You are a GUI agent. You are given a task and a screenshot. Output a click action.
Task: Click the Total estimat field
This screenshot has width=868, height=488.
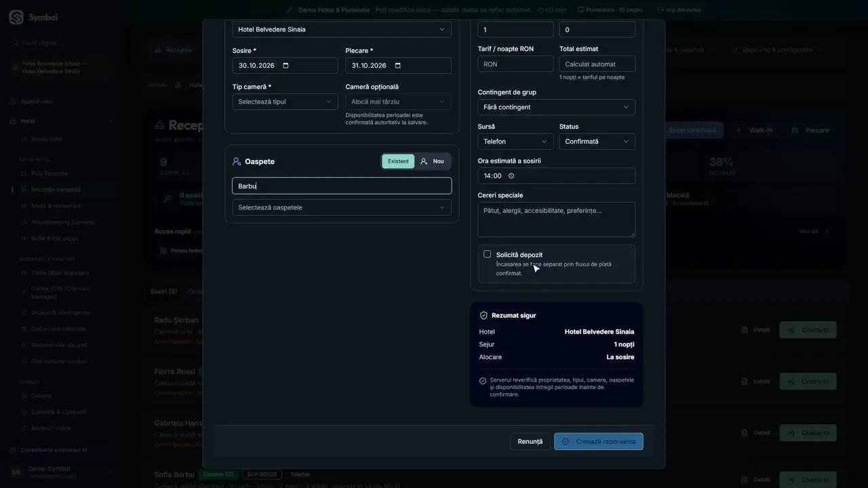coord(597,64)
